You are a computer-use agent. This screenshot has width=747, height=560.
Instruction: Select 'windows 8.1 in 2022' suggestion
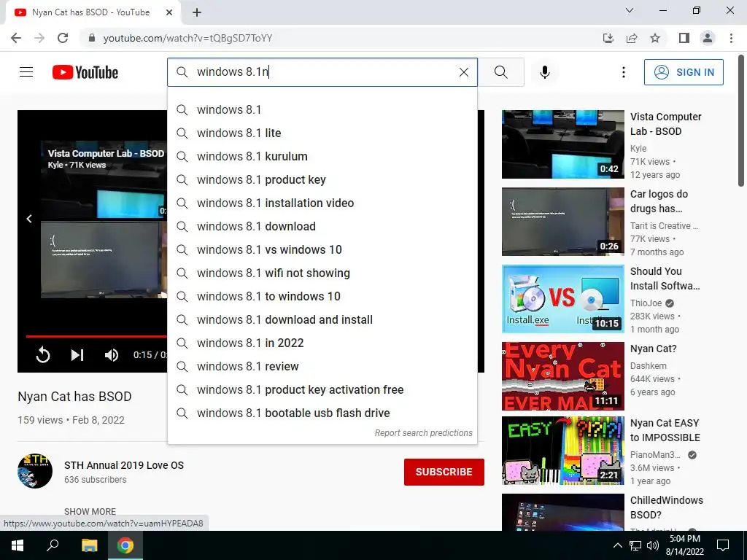[322, 343]
